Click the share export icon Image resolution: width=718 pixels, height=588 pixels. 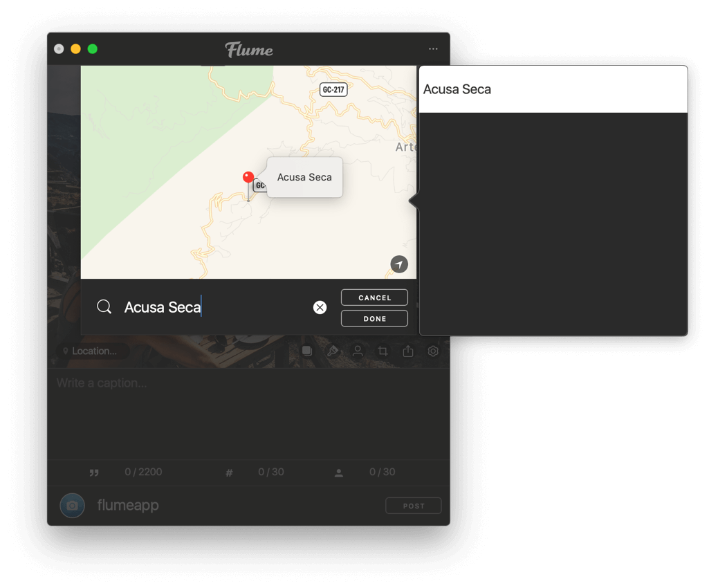[x=408, y=351]
